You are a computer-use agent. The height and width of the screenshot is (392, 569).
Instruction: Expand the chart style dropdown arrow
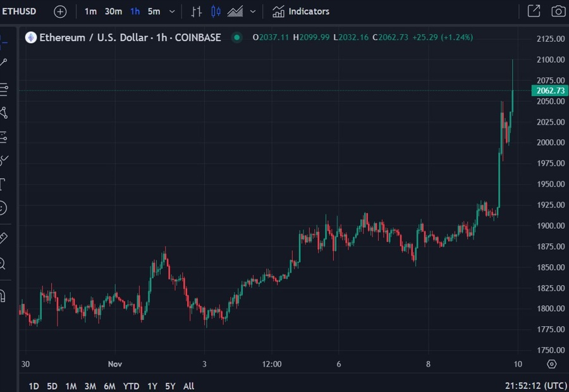click(x=253, y=11)
